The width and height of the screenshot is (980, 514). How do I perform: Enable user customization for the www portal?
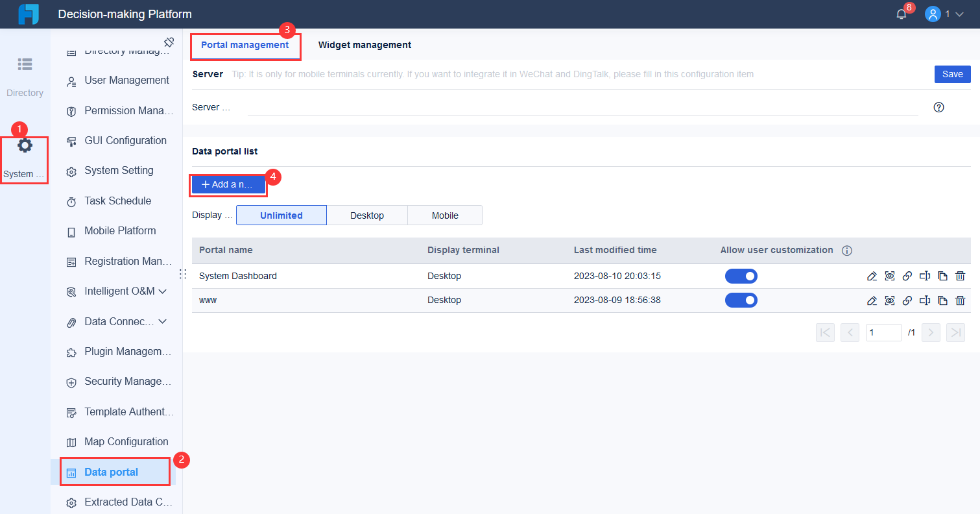[741, 300]
